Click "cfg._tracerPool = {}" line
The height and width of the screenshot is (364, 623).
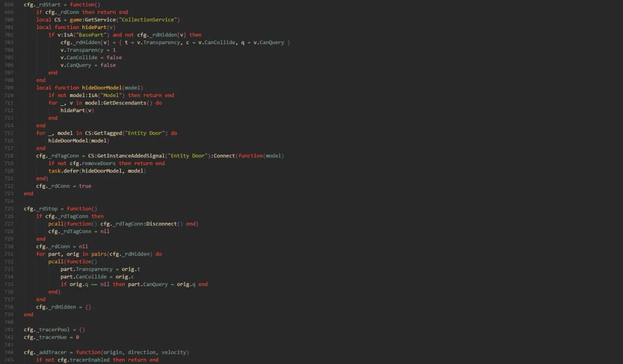(x=55, y=330)
